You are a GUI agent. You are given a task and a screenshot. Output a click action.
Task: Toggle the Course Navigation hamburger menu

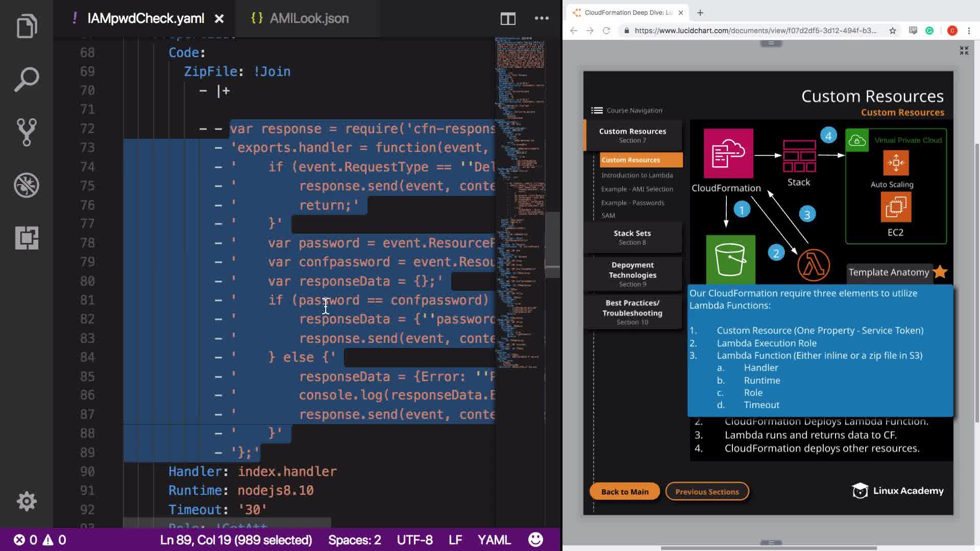tap(597, 110)
